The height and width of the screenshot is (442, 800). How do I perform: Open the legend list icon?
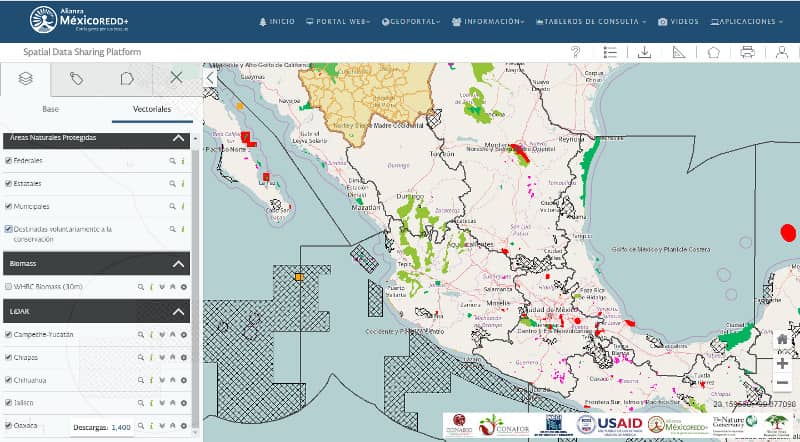point(610,52)
